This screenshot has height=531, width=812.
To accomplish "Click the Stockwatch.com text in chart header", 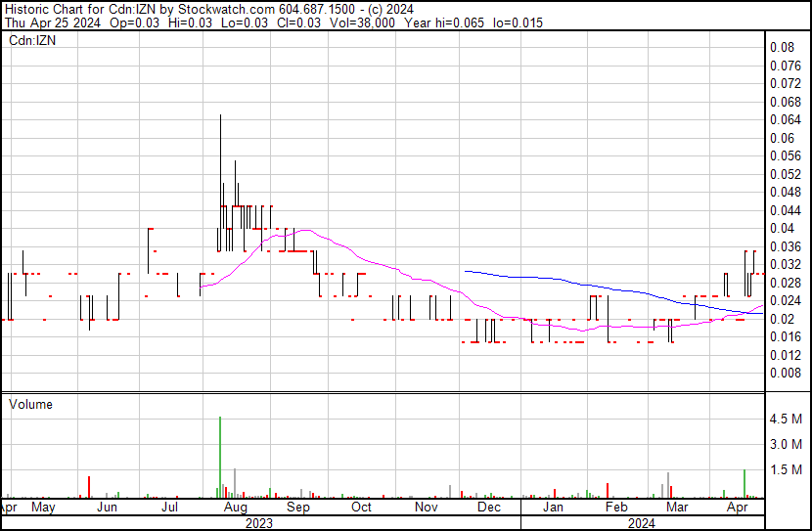I will click(215, 9).
